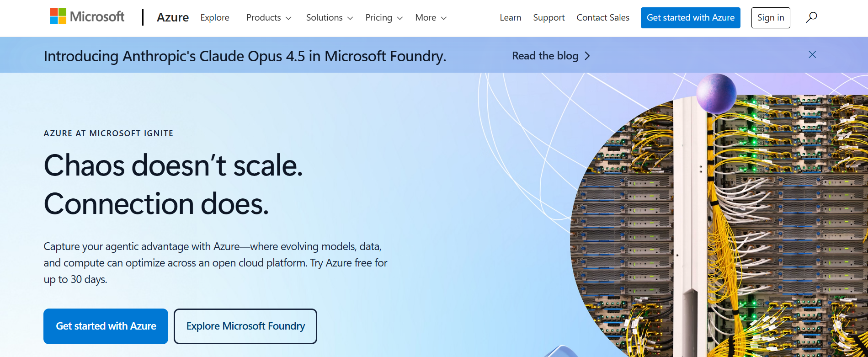Expand the More dropdown
The height and width of the screenshot is (357, 868).
(x=431, y=17)
